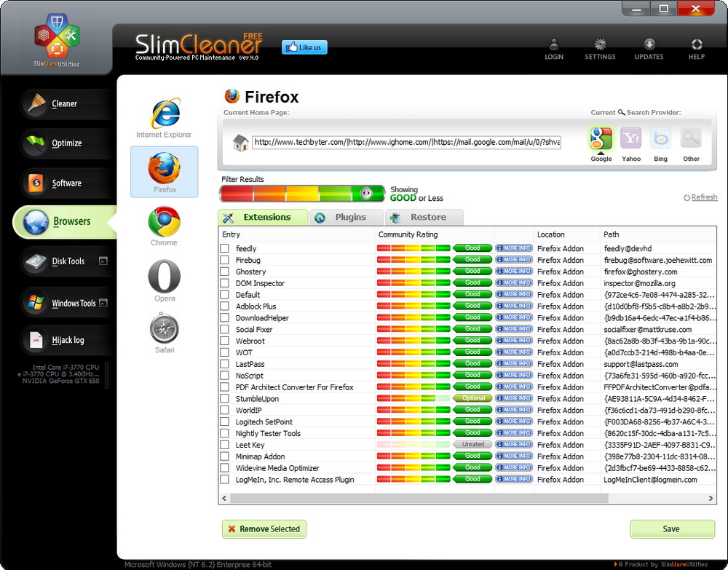Open the Settings gear

click(x=600, y=50)
